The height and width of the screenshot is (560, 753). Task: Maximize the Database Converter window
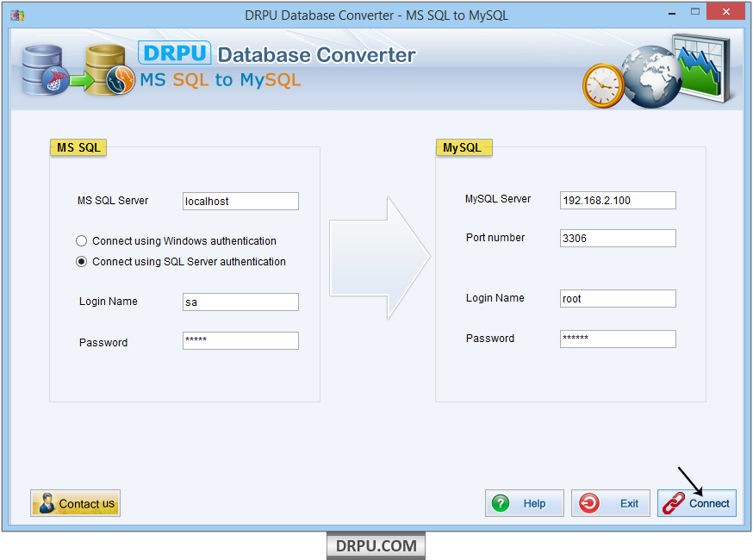click(x=695, y=11)
